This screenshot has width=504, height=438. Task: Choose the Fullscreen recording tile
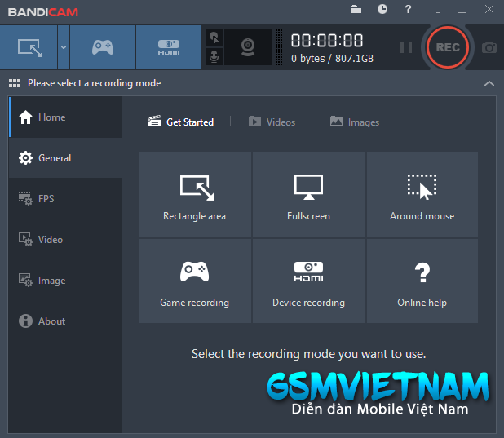pyautogui.click(x=308, y=195)
